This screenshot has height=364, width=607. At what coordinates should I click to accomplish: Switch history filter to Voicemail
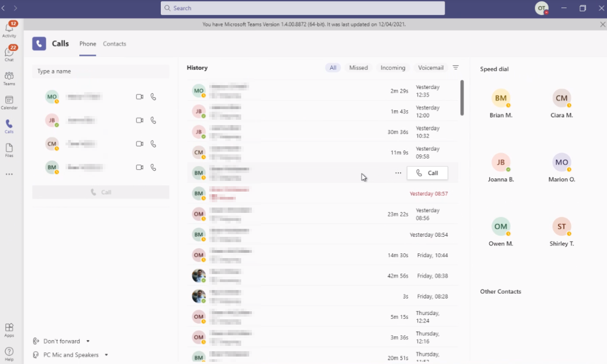tap(430, 68)
